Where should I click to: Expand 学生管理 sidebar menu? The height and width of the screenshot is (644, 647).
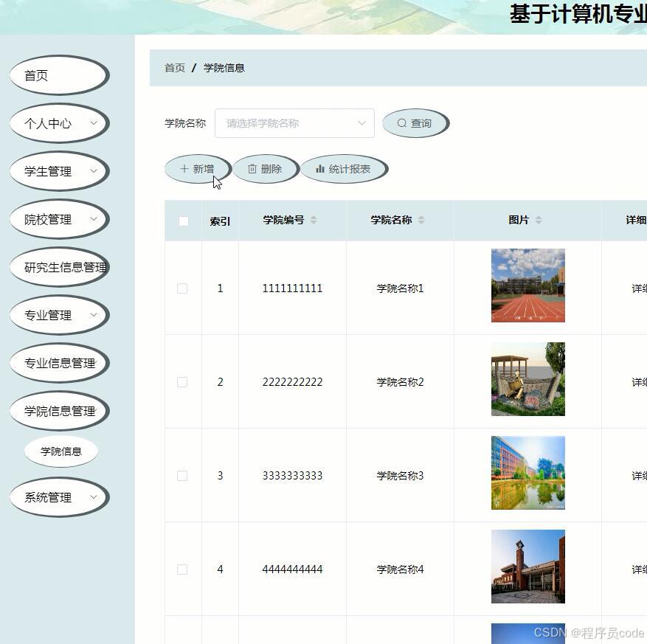click(60, 171)
